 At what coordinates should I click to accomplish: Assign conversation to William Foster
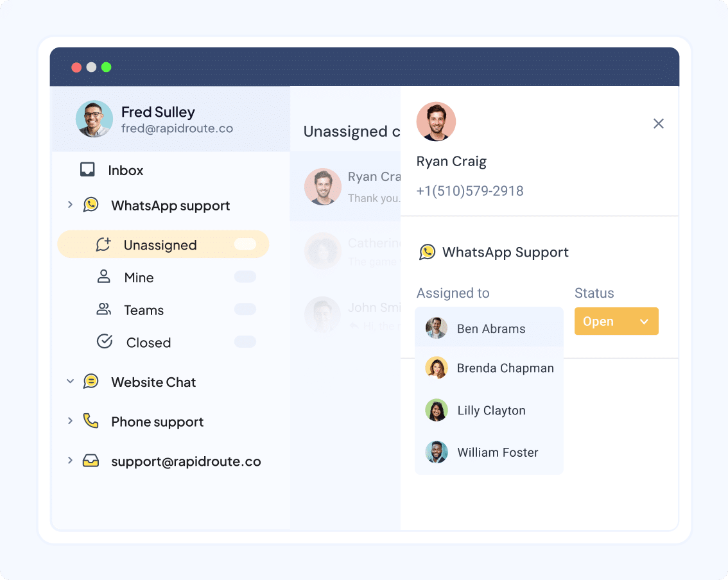pyautogui.click(x=498, y=452)
